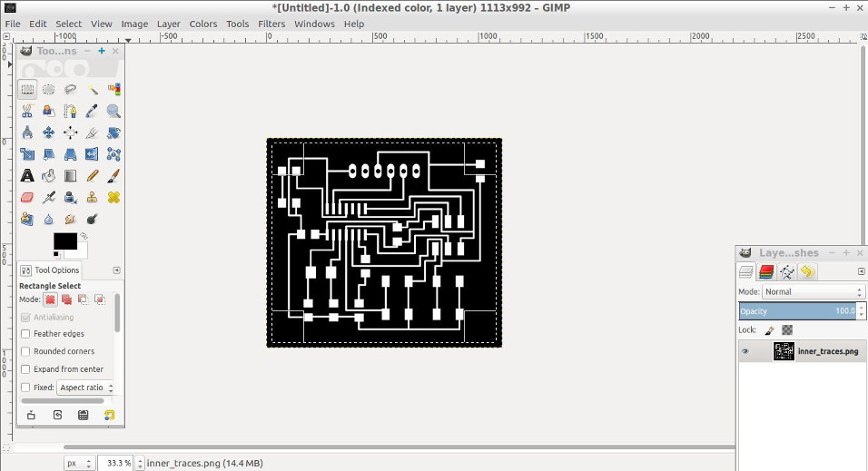Image resolution: width=868 pixels, height=471 pixels.
Task: Select the Color Picker eyedropper tool
Action: pos(92,111)
